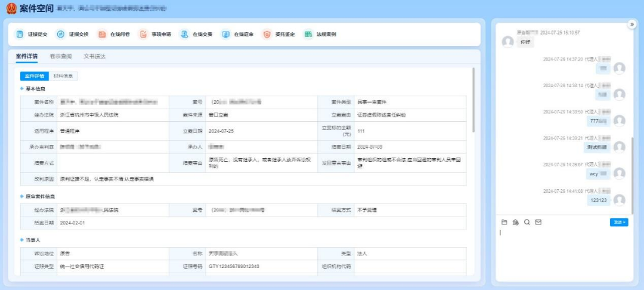
Task: Click the 原告 litigation status value
Action: 64,254
